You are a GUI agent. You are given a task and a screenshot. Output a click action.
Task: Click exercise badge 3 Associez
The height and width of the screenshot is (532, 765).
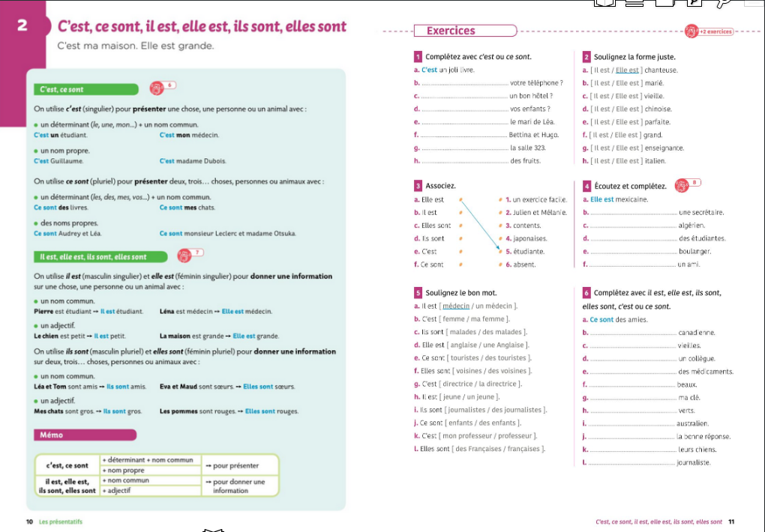[417, 185]
